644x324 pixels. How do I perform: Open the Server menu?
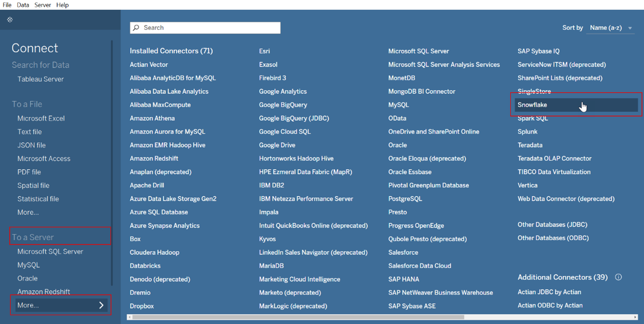pyautogui.click(x=42, y=5)
